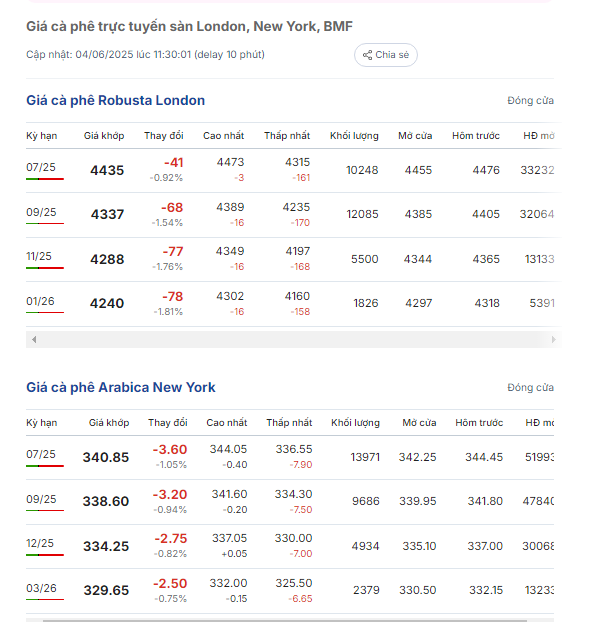Click the Robusta table's right scroll arrow
598x622 pixels.
pos(554,340)
